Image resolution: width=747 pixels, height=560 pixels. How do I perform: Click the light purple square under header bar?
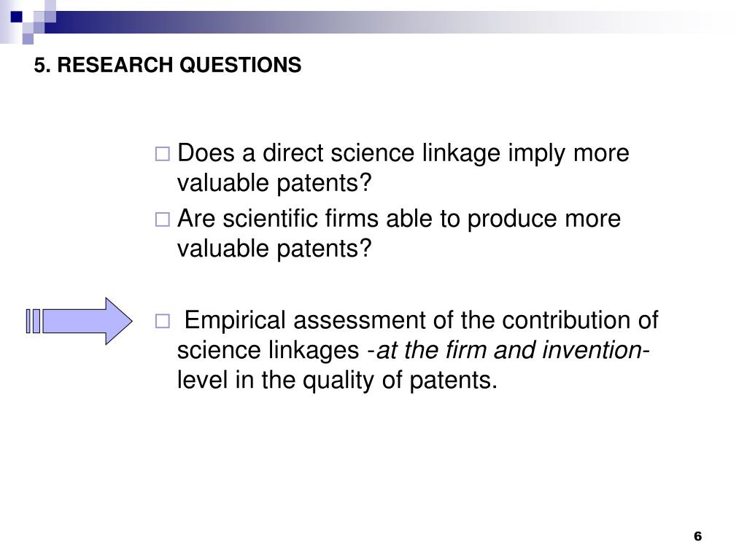click(x=28, y=39)
